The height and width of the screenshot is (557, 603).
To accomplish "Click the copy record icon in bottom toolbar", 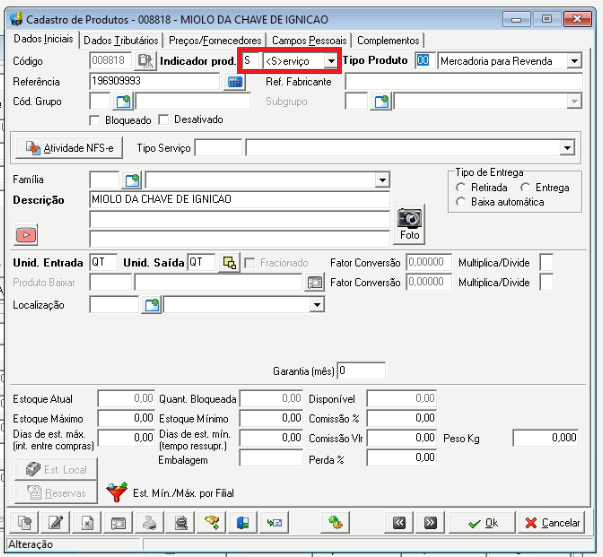I will 25,522.
